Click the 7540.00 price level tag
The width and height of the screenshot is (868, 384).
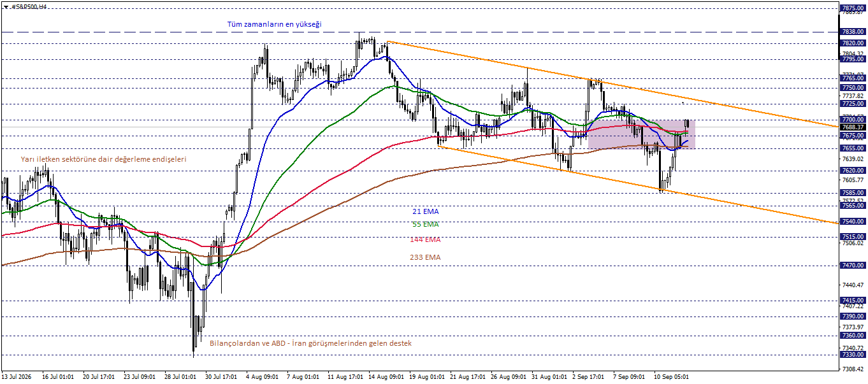coord(853,222)
